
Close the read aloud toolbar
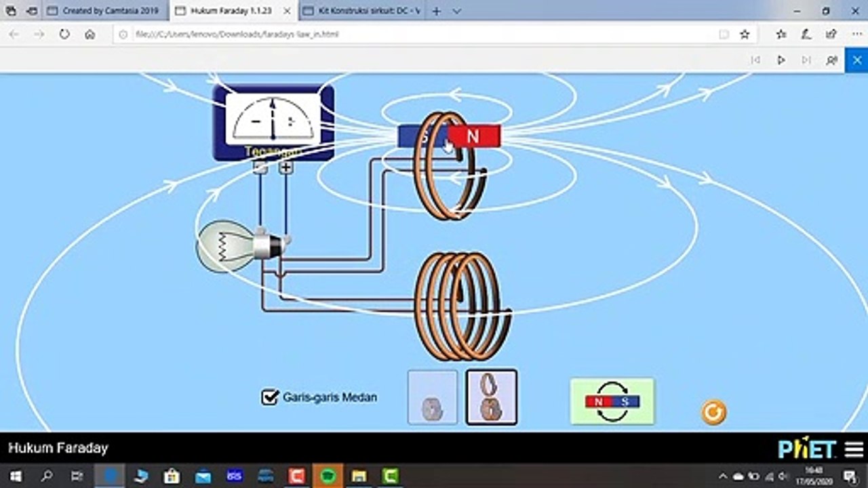(x=856, y=60)
